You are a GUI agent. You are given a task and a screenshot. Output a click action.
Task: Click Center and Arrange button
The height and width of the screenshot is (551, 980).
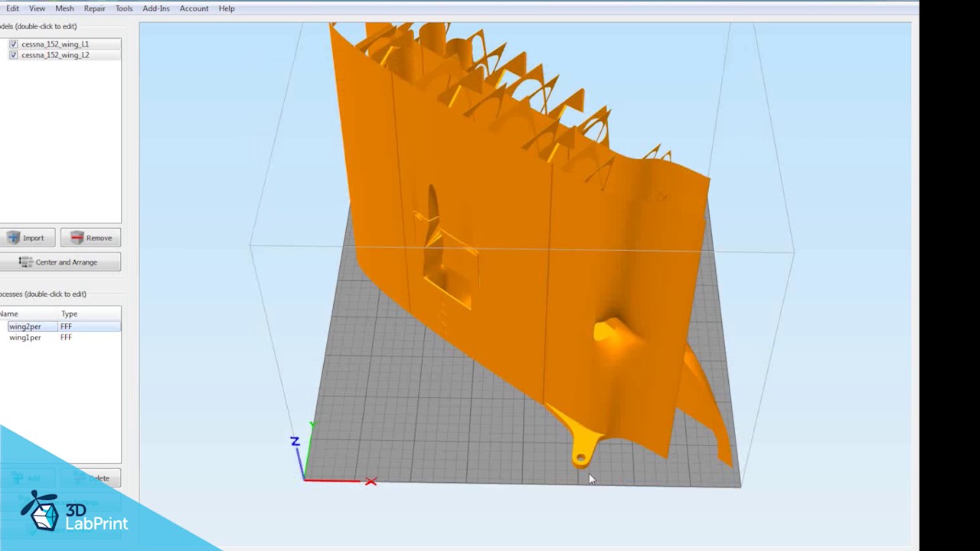tap(60, 262)
